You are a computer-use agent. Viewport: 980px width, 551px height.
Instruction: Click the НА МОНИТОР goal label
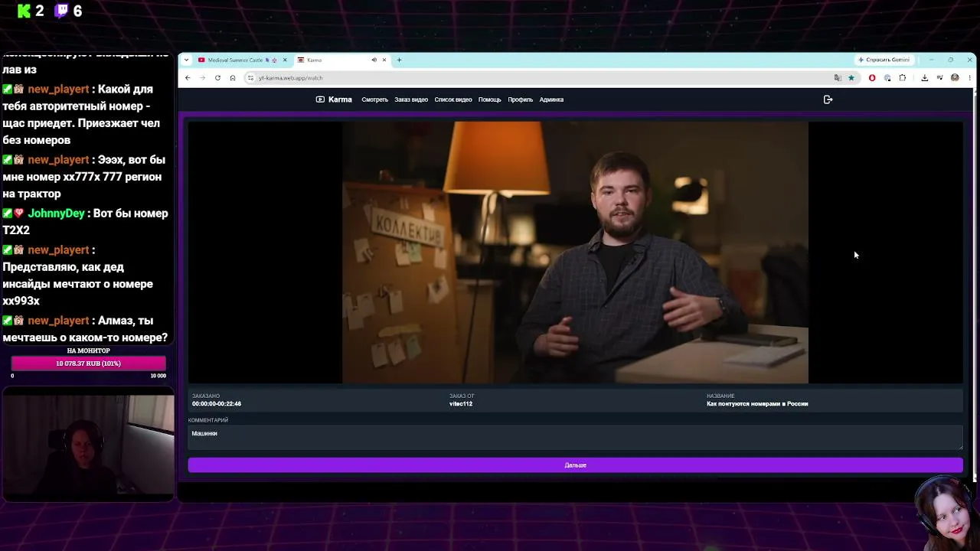coord(89,350)
